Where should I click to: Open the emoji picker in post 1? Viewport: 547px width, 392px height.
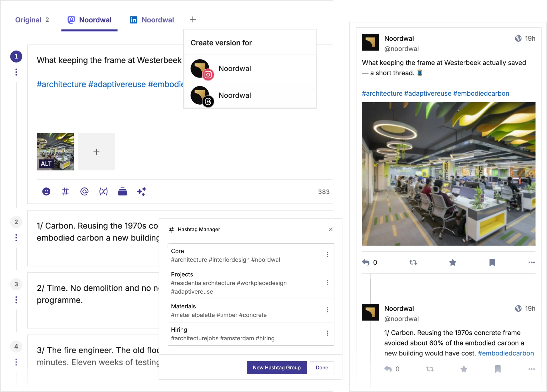pos(46,191)
